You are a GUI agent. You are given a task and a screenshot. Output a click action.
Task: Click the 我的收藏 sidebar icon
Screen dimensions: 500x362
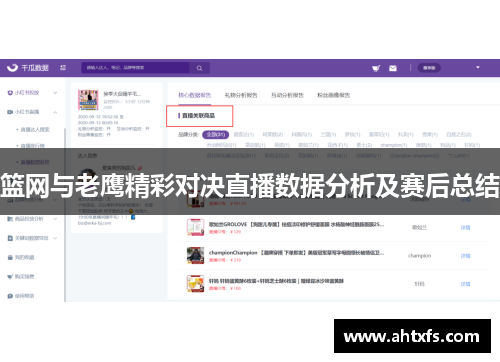click(x=10, y=257)
